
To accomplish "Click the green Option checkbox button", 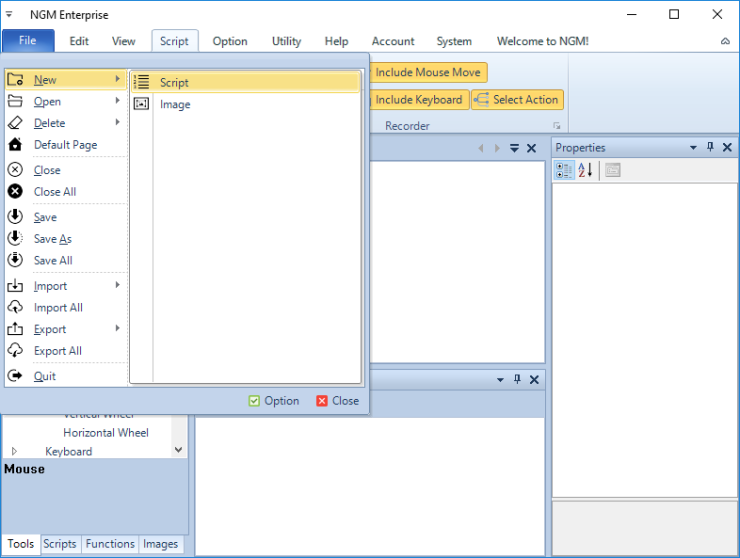I will tap(274, 401).
